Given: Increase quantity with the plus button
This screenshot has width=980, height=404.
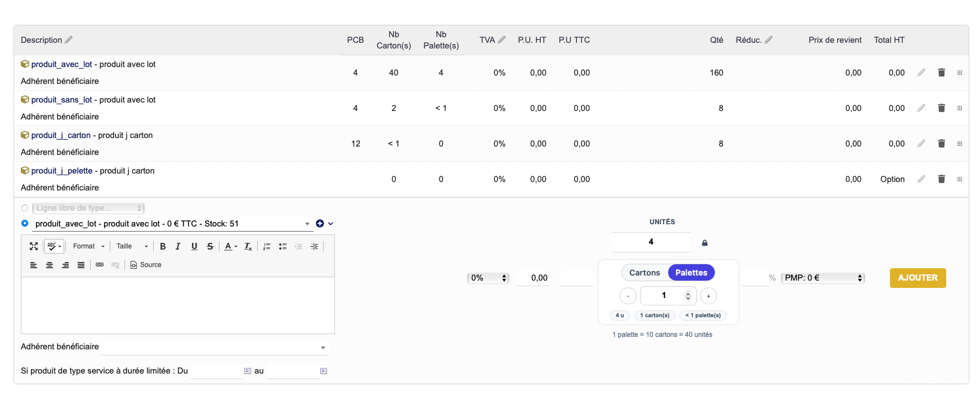Looking at the screenshot, I should [x=708, y=296].
